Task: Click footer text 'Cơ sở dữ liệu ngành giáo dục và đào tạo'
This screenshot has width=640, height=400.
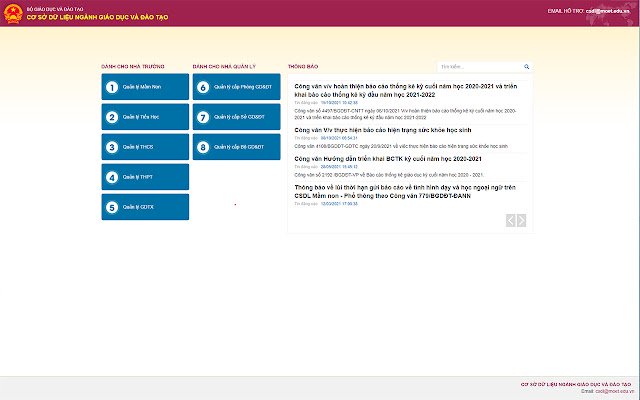Action: (576, 384)
